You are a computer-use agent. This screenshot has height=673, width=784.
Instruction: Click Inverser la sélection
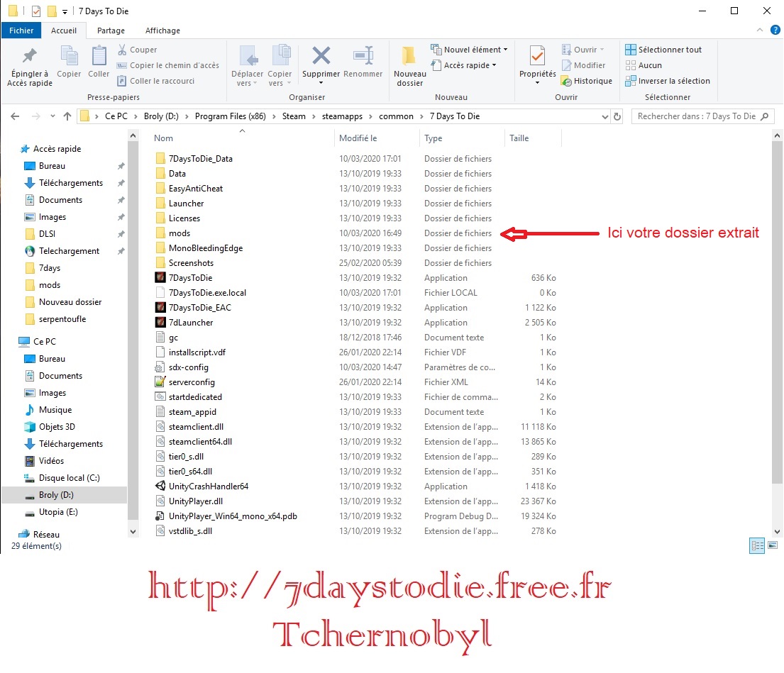[668, 81]
